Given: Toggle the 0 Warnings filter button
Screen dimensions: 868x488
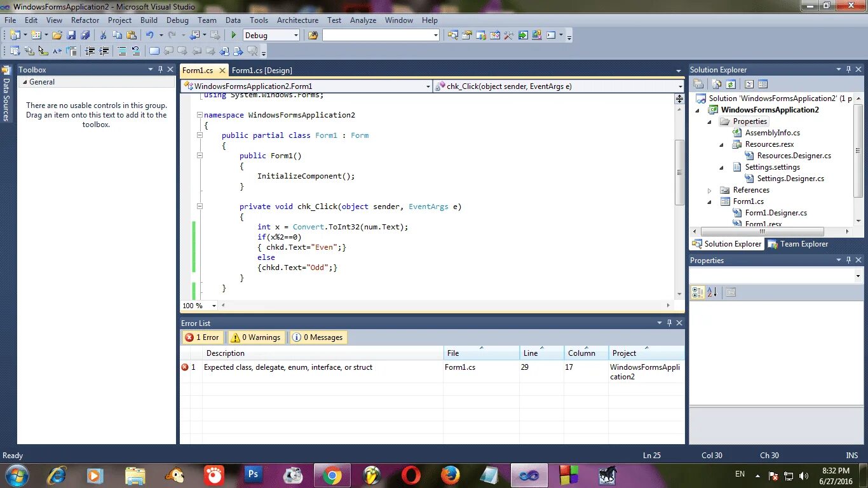Looking at the screenshot, I should (x=255, y=337).
